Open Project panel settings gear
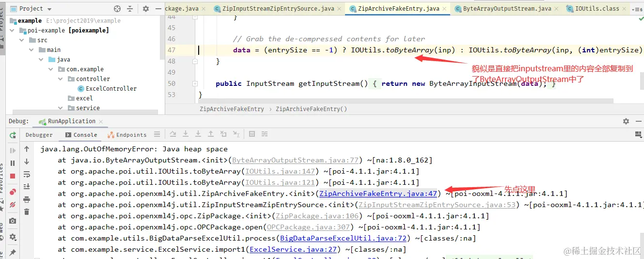Screen dimensions: 644x259 pyautogui.click(x=146, y=9)
